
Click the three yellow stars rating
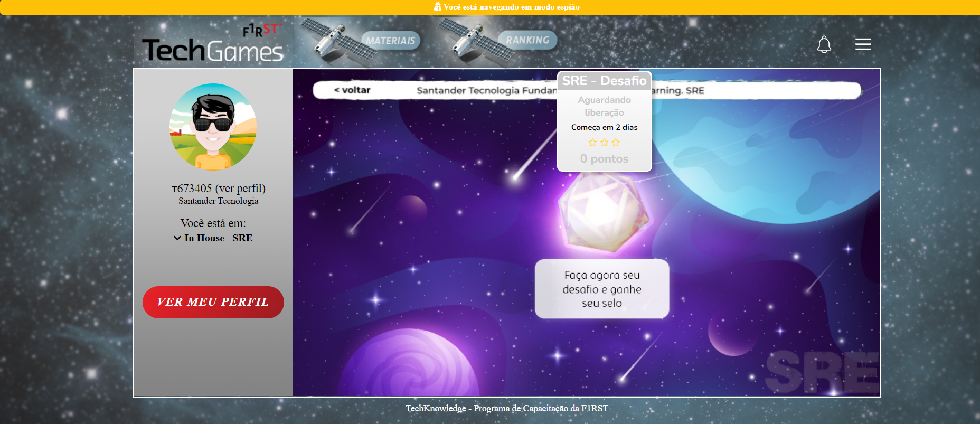click(x=604, y=143)
